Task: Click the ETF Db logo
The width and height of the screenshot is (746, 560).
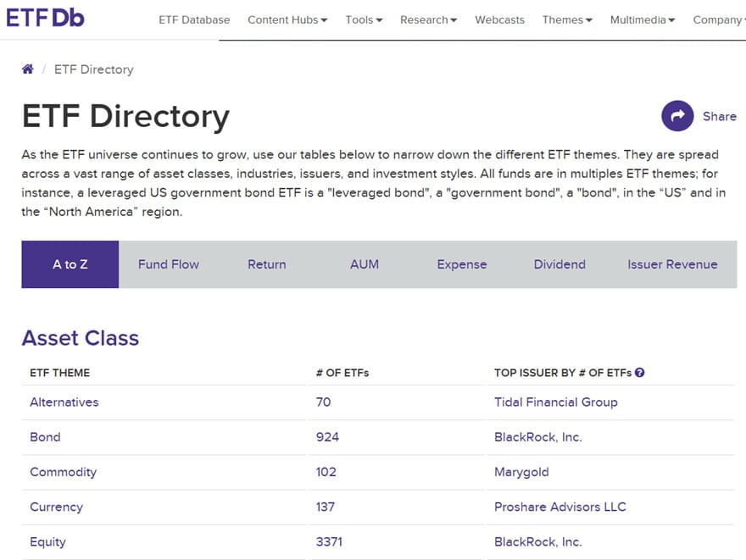Action: 46,18
